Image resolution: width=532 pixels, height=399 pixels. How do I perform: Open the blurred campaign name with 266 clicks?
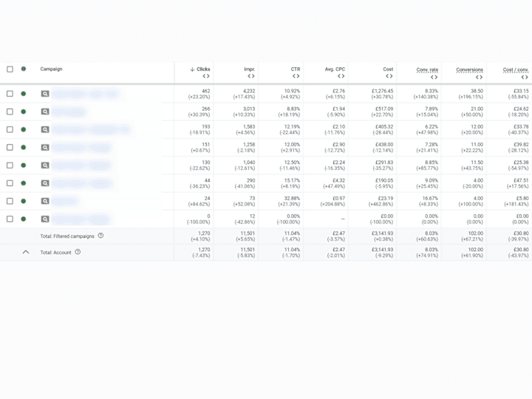pyautogui.click(x=69, y=112)
